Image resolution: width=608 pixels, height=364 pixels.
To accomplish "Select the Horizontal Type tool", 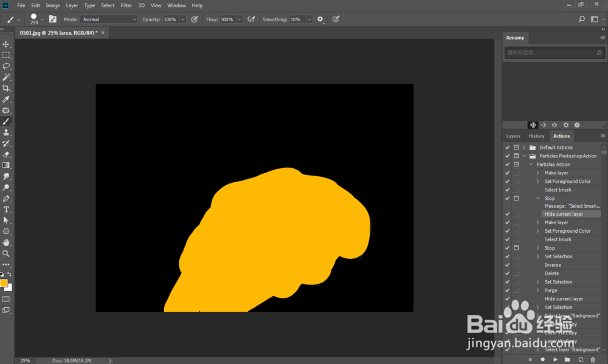I will [6, 209].
